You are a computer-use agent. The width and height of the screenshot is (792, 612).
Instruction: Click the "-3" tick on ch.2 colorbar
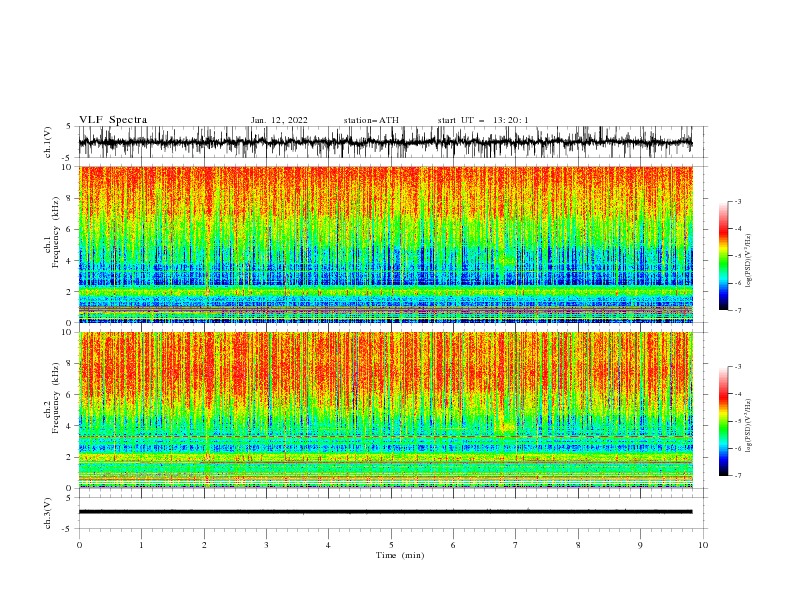tap(738, 367)
